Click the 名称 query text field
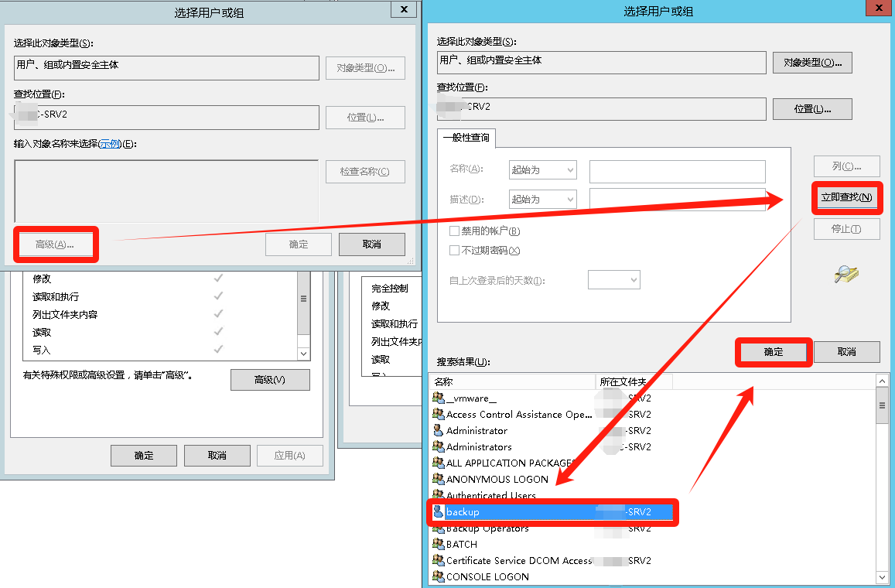The image size is (895, 588). [x=677, y=171]
